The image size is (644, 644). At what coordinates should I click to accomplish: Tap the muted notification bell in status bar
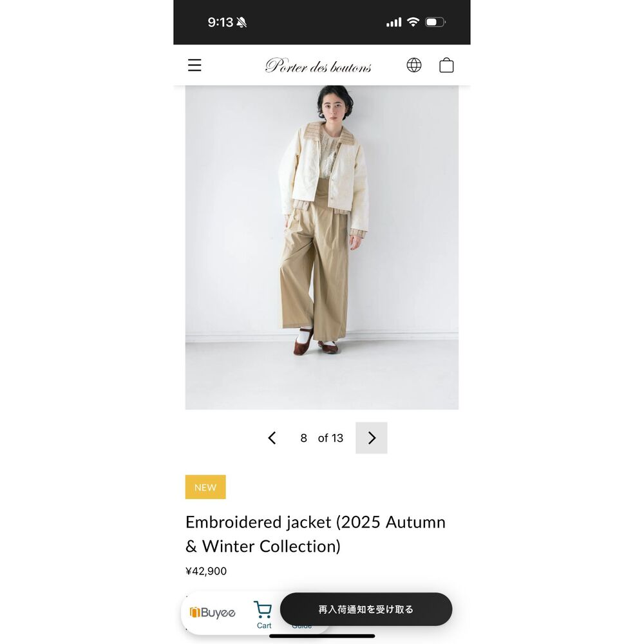point(242,21)
